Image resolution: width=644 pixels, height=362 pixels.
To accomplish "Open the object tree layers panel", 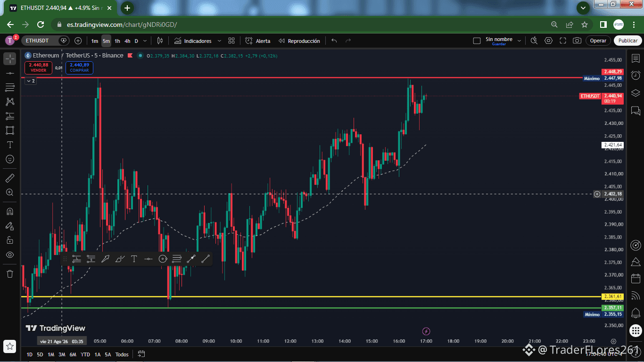I will 636,93.
